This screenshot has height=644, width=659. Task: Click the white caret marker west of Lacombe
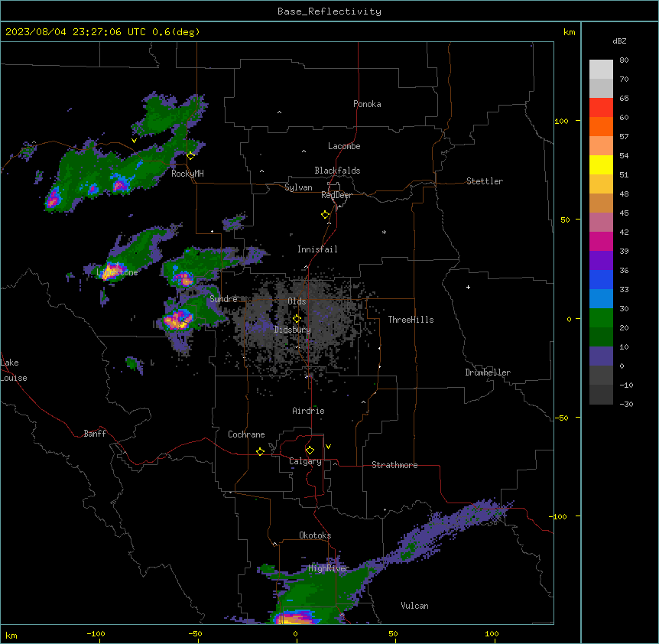[304, 151]
